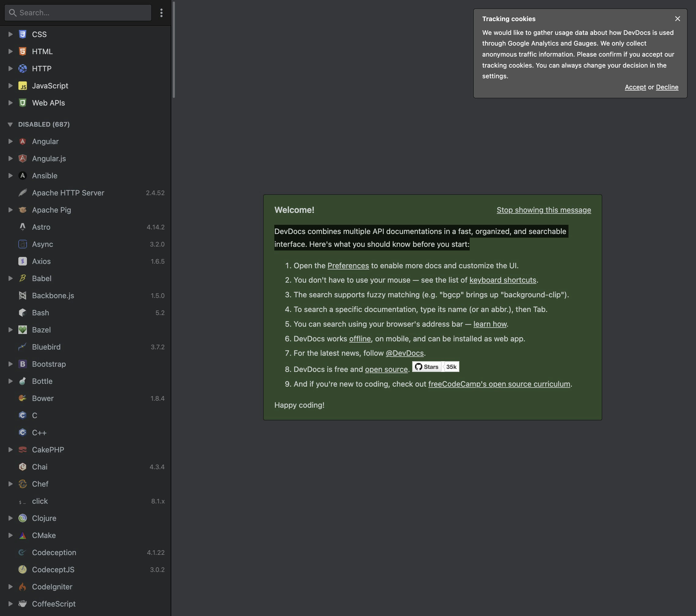This screenshot has height=616, width=696.
Task: Click the Async logo icon
Action: point(22,244)
